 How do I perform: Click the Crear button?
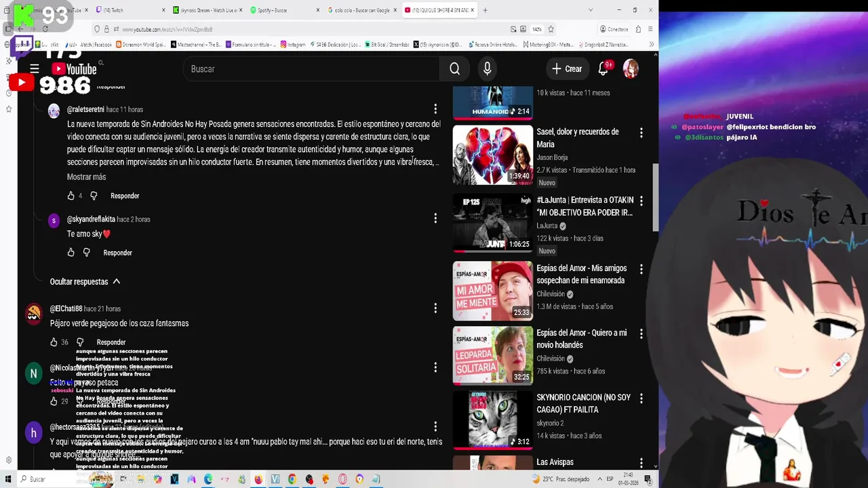(567, 68)
